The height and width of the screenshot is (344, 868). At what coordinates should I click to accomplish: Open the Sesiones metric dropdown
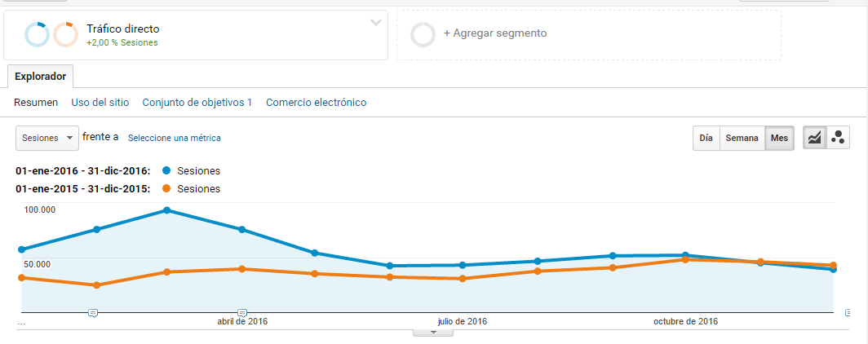point(47,138)
